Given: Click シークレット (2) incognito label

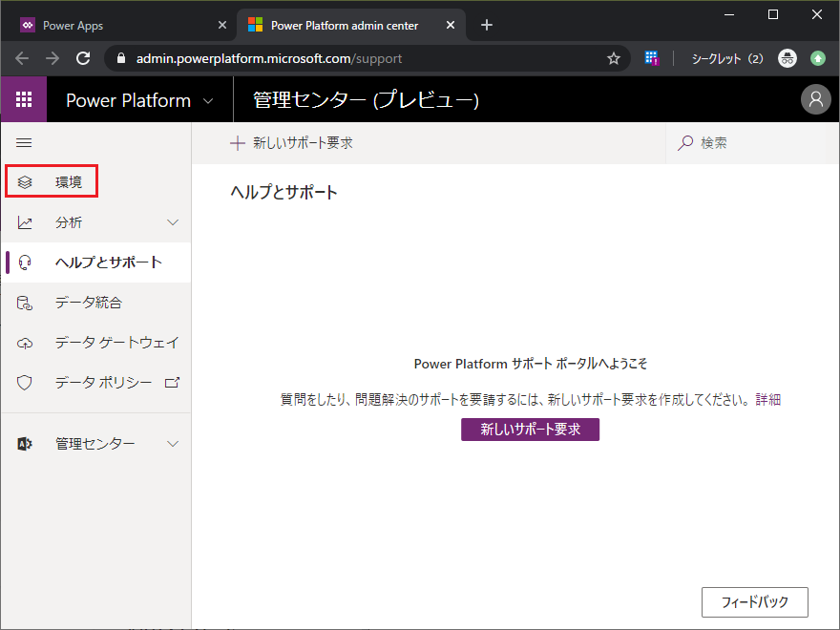Looking at the screenshot, I should click(x=727, y=58).
